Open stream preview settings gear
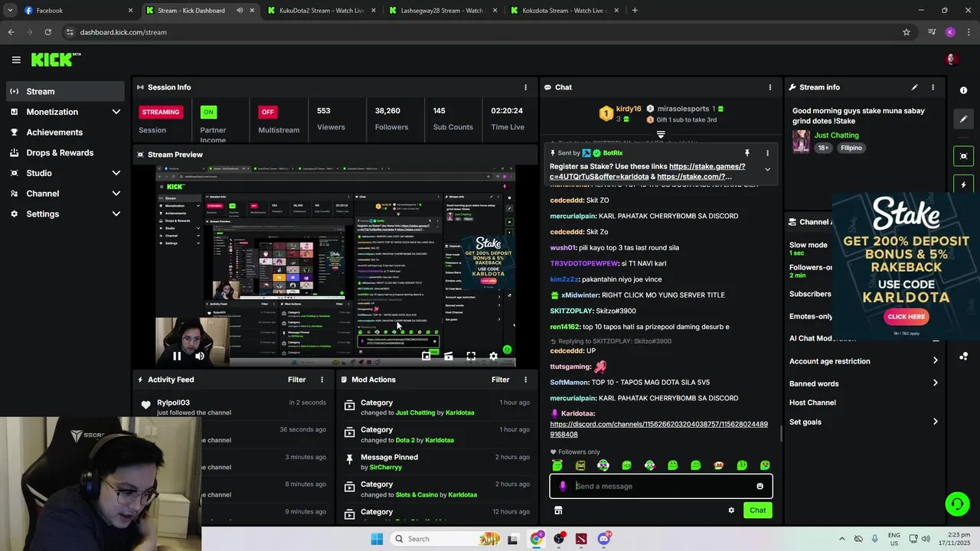The image size is (980, 551). [493, 356]
